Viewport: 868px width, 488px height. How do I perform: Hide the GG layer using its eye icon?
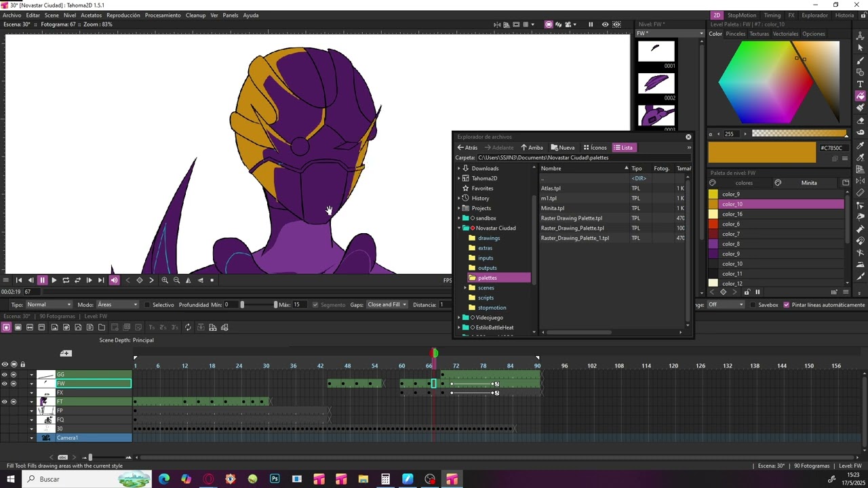click(5, 375)
